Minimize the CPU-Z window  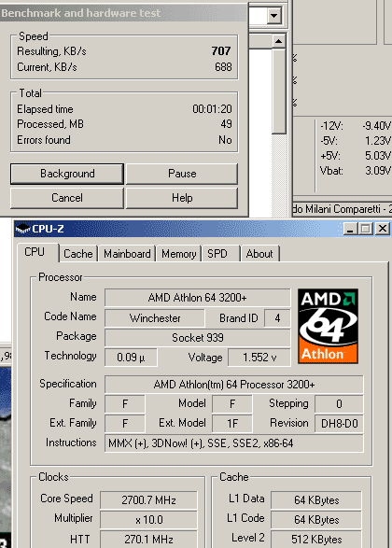(350, 229)
